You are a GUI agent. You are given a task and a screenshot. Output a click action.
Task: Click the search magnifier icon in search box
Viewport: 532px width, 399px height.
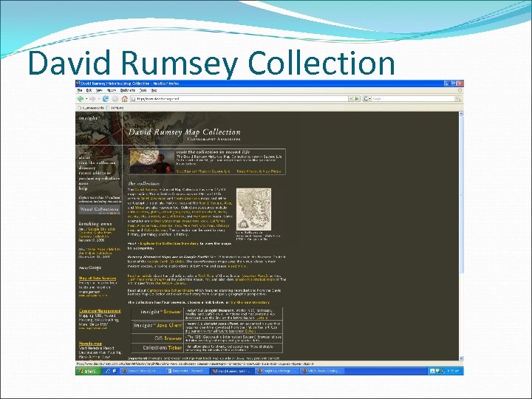coord(458,99)
